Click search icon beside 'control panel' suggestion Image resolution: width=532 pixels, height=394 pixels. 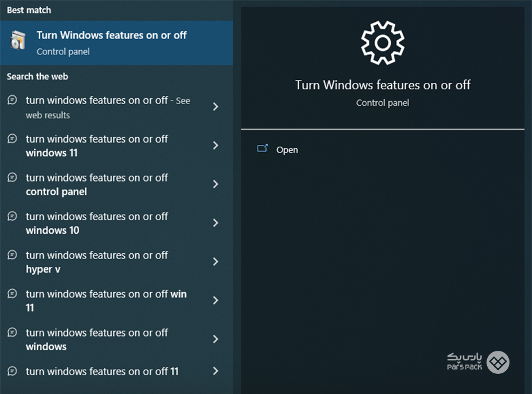tap(12, 177)
